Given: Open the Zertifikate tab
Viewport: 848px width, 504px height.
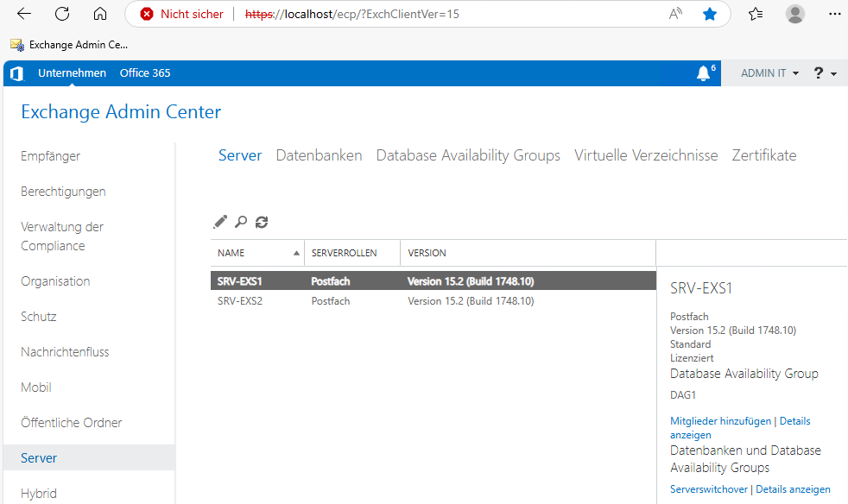Looking at the screenshot, I should (x=764, y=155).
